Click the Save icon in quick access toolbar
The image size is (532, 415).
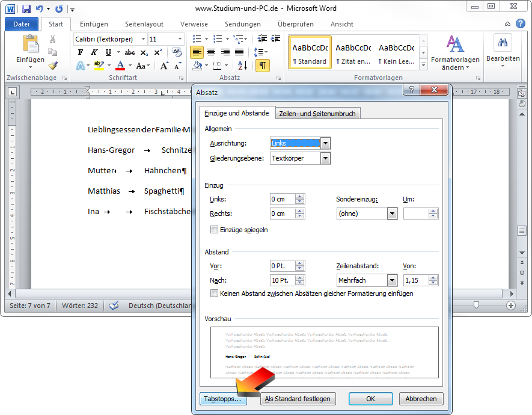click(x=26, y=9)
